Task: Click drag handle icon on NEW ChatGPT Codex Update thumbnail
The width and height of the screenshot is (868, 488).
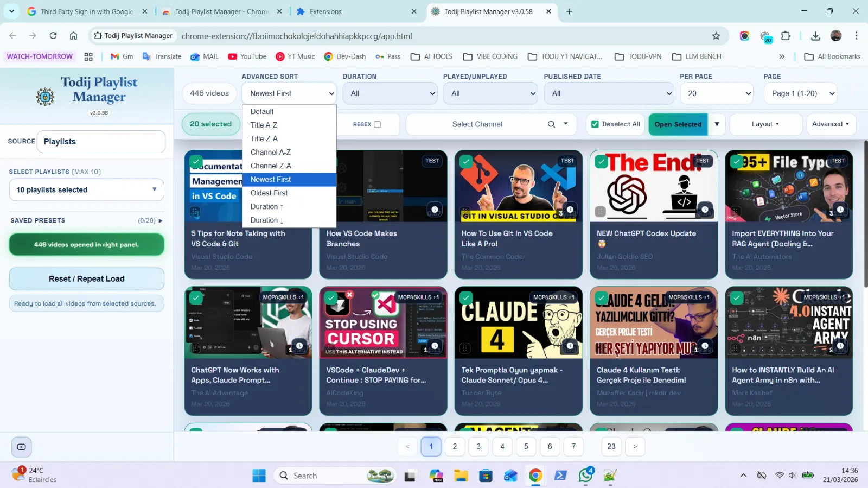Action: pos(600,212)
